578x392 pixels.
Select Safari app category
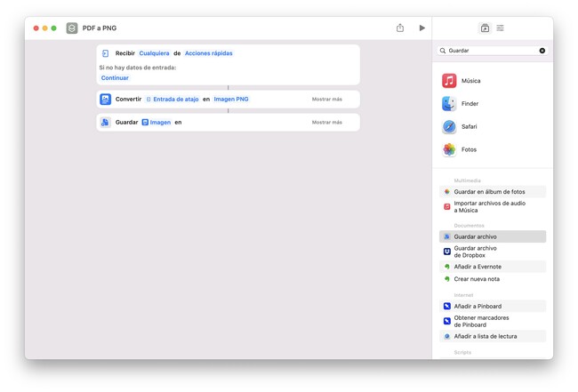point(469,127)
